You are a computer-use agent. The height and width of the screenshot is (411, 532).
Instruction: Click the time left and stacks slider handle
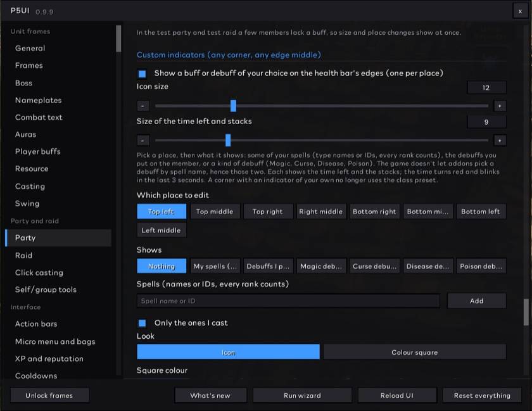[x=228, y=140]
